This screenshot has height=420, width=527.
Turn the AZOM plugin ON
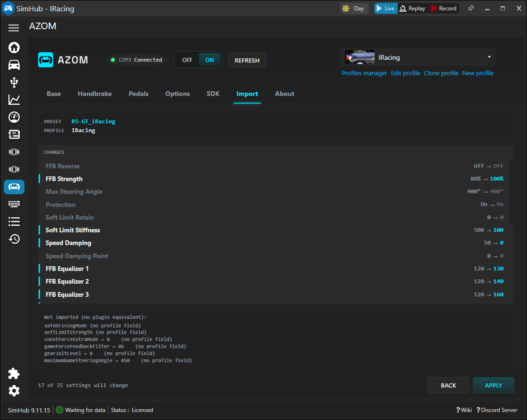pos(209,60)
